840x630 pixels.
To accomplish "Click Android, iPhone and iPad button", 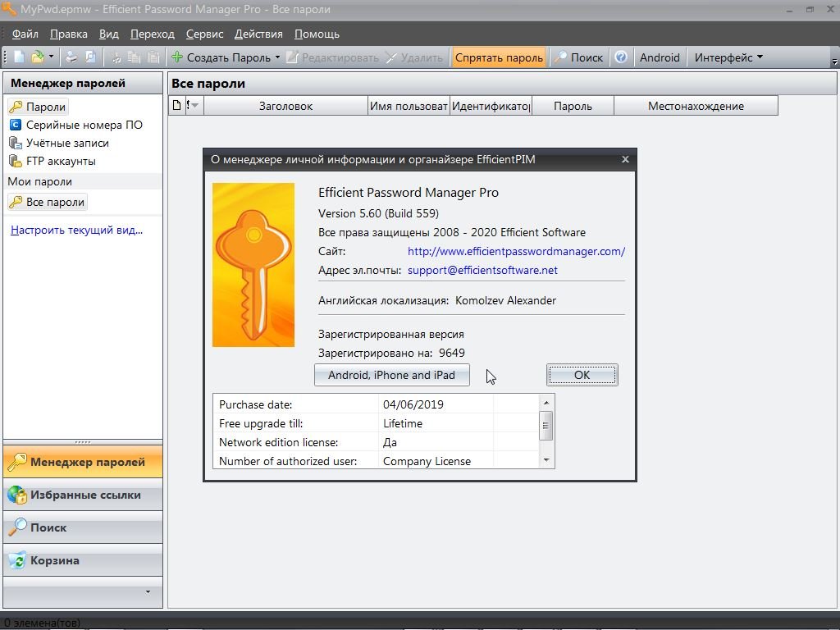I will pos(391,375).
